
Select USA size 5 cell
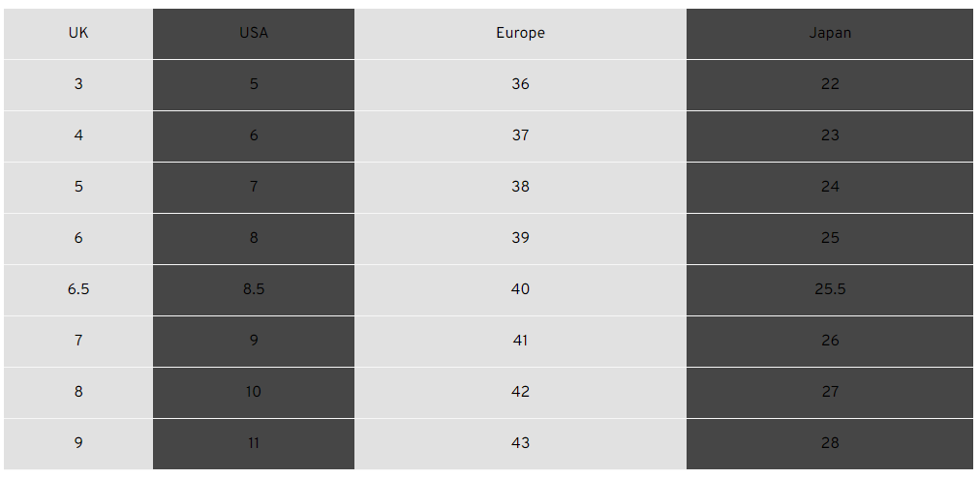click(254, 84)
